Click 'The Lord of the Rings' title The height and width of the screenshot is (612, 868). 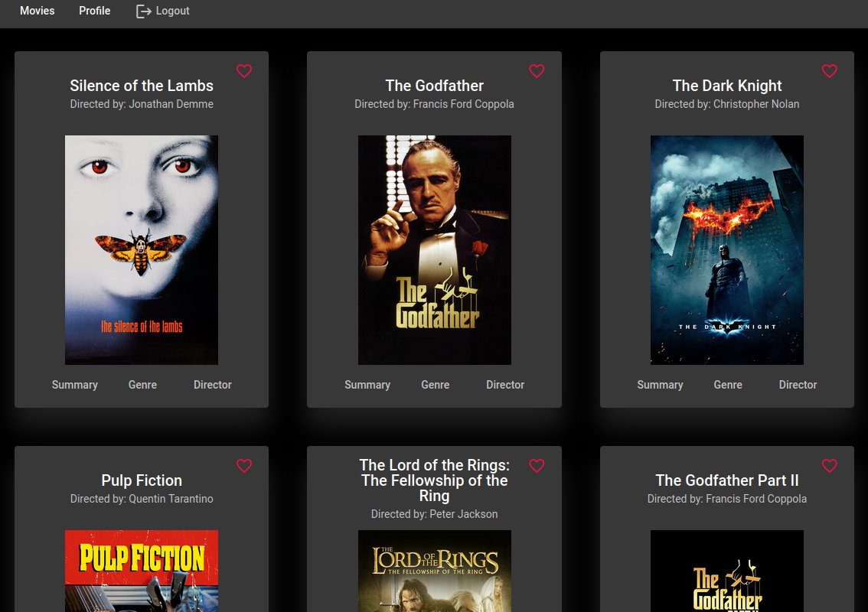[435, 480]
